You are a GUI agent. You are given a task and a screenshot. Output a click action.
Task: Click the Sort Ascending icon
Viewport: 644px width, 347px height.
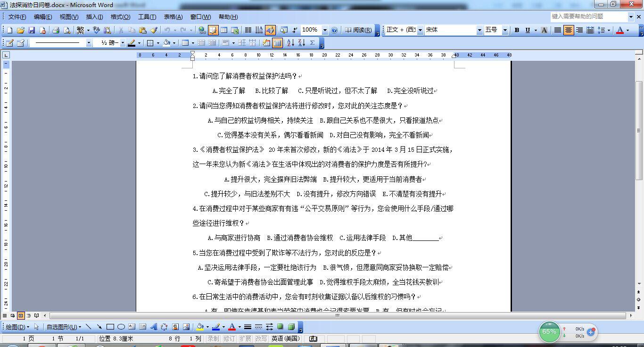pyautogui.click(x=290, y=43)
